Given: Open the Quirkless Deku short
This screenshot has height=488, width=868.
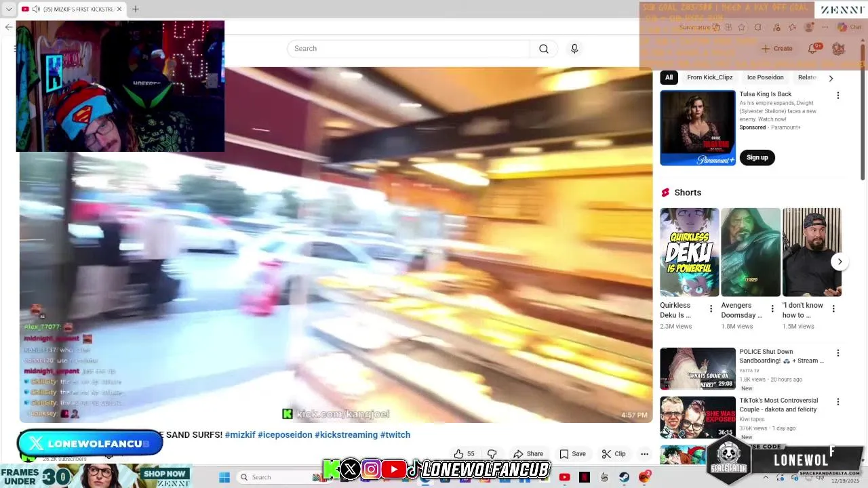Looking at the screenshot, I should [x=689, y=252].
